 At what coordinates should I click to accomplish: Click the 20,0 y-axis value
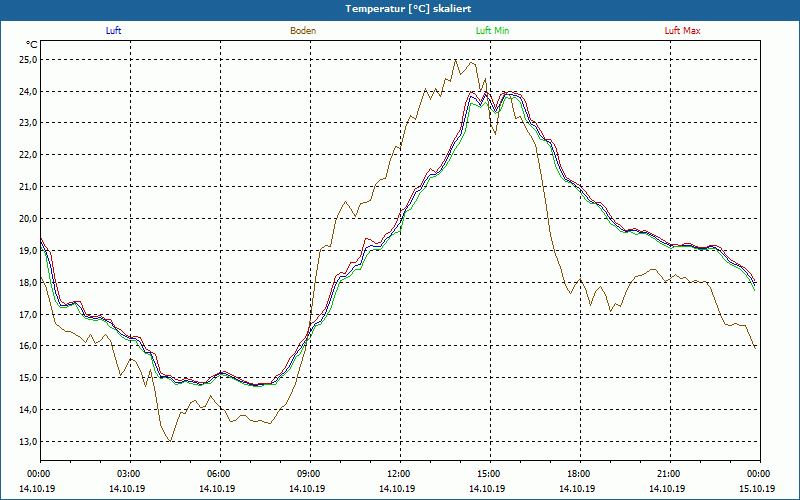[x=29, y=219]
